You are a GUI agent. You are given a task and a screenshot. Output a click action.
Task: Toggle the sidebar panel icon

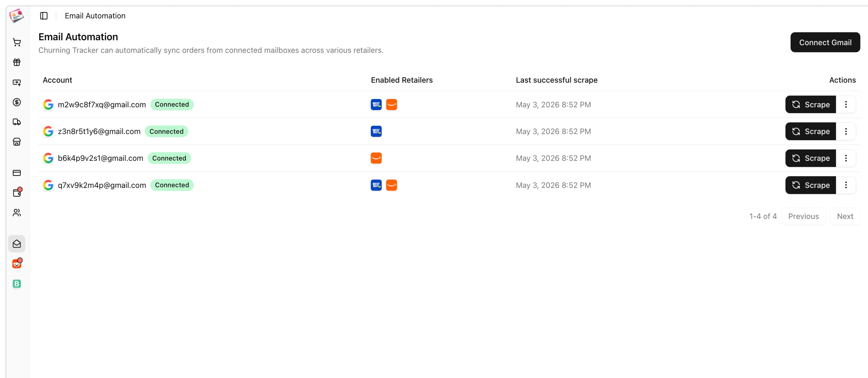click(x=44, y=16)
